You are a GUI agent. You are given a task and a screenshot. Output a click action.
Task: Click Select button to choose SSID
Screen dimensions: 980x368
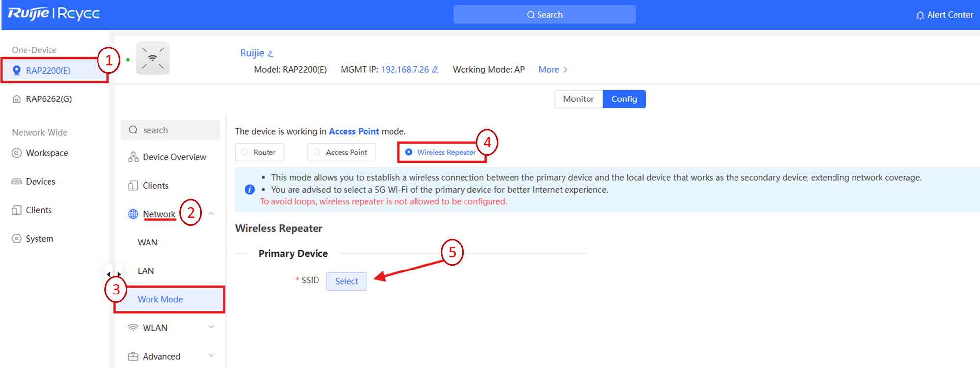tap(346, 281)
